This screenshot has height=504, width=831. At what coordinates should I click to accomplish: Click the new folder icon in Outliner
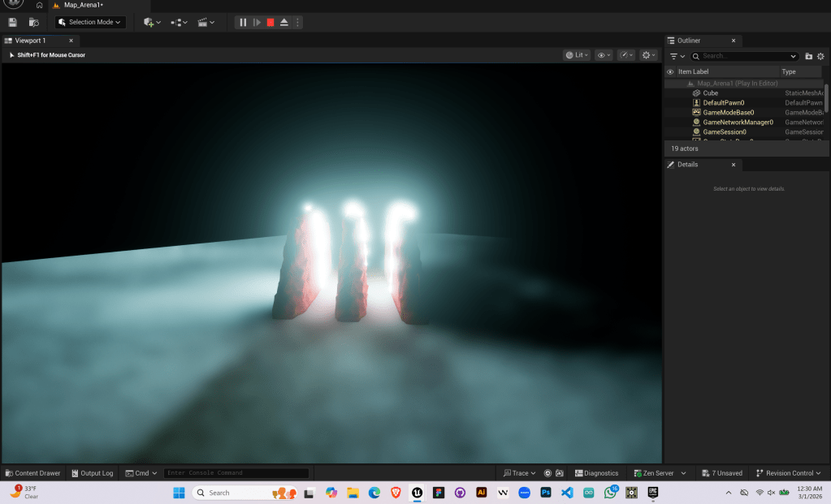click(808, 56)
